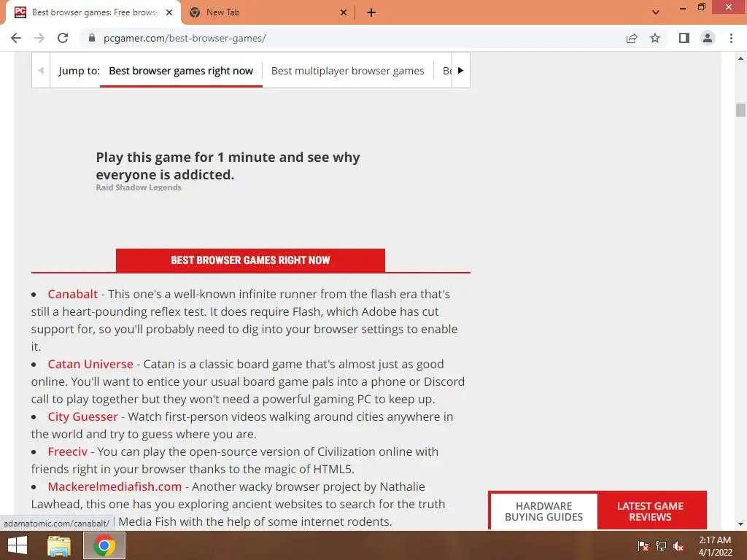
Task: Open the City Guesser link
Action: tap(82, 416)
